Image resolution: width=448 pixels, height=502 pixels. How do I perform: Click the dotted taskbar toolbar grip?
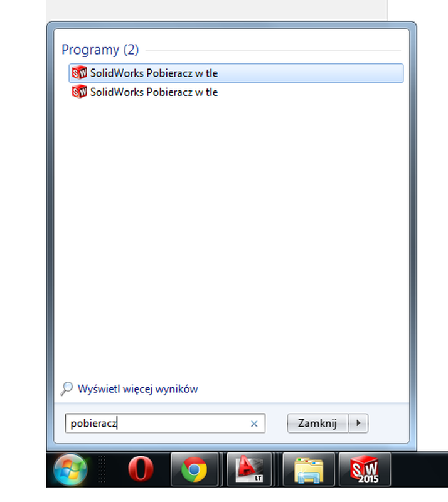click(101, 469)
